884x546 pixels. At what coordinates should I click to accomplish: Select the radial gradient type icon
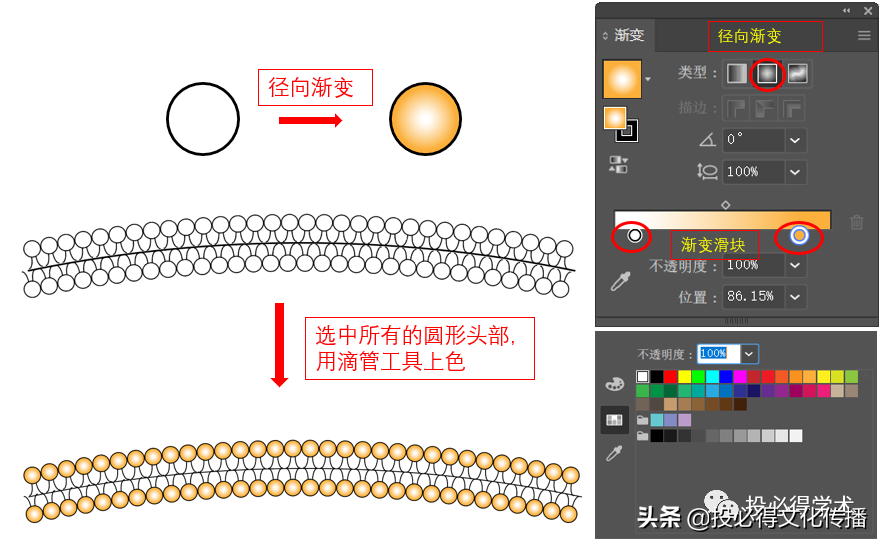tap(767, 73)
